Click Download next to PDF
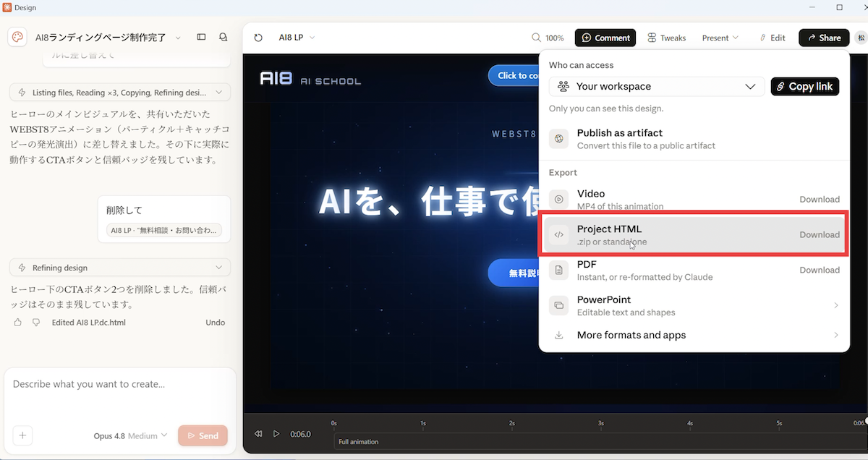The height and width of the screenshot is (460, 868). (x=820, y=270)
